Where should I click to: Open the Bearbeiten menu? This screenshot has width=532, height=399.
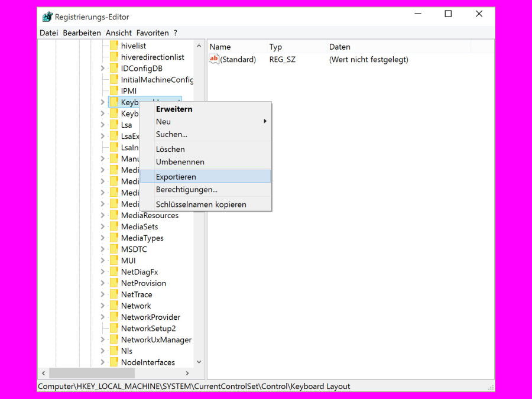(x=82, y=33)
